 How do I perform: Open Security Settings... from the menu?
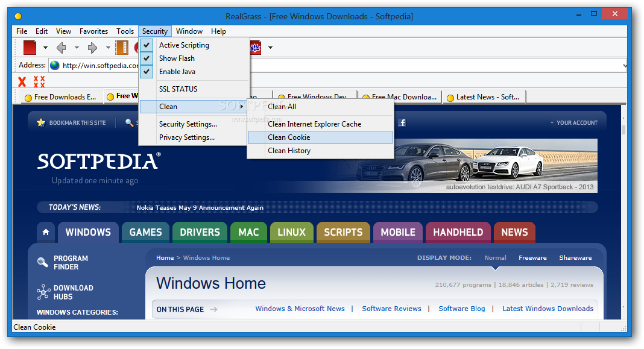point(194,124)
